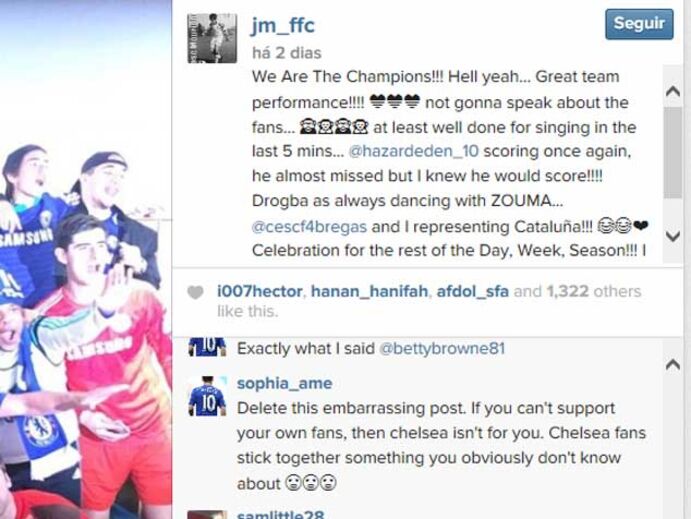Click sophia_ame number 10 avatar
Viewport: 691px width, 519px height.
point(207,396)
